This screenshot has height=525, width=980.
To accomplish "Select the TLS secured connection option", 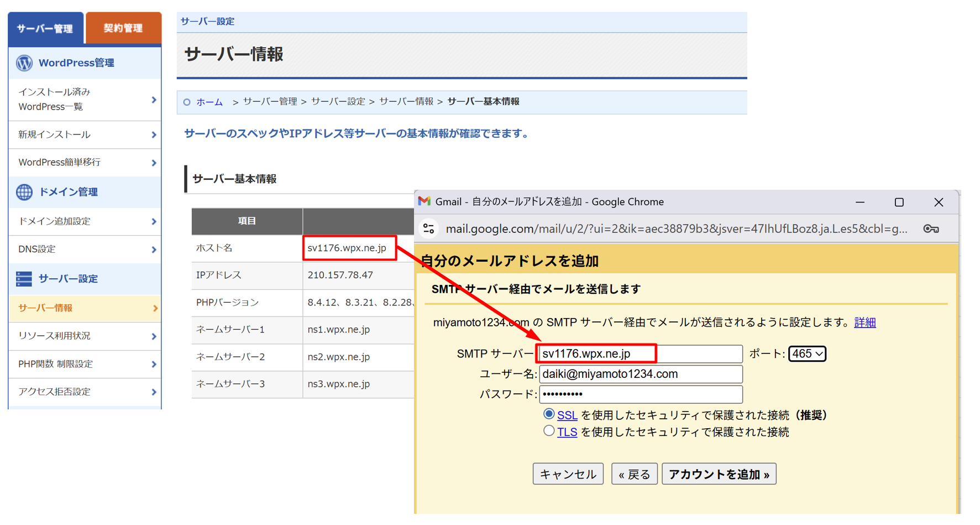I will tap(549, 431).
